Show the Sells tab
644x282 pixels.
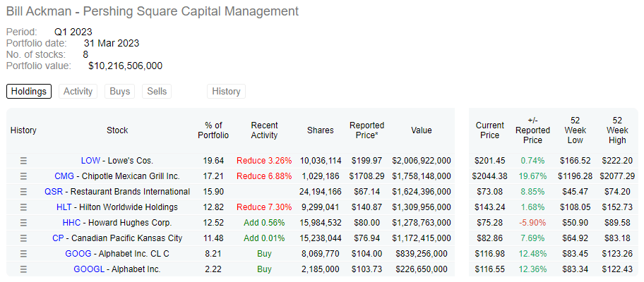pos(157,91)
